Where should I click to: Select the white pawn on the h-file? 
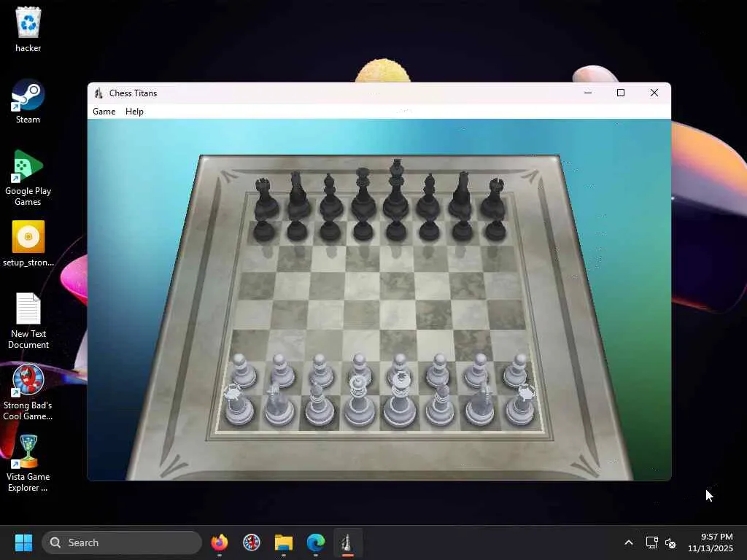[x=516, y=370]
